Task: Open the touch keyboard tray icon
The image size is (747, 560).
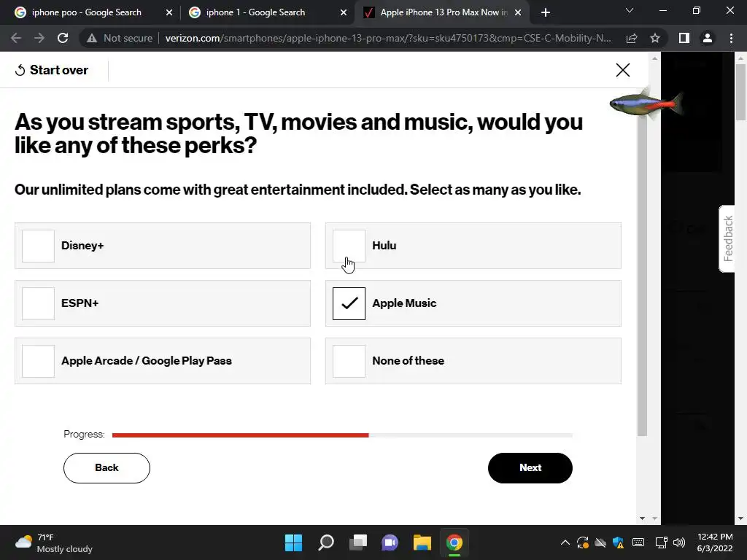Action: tap(638, 542)
